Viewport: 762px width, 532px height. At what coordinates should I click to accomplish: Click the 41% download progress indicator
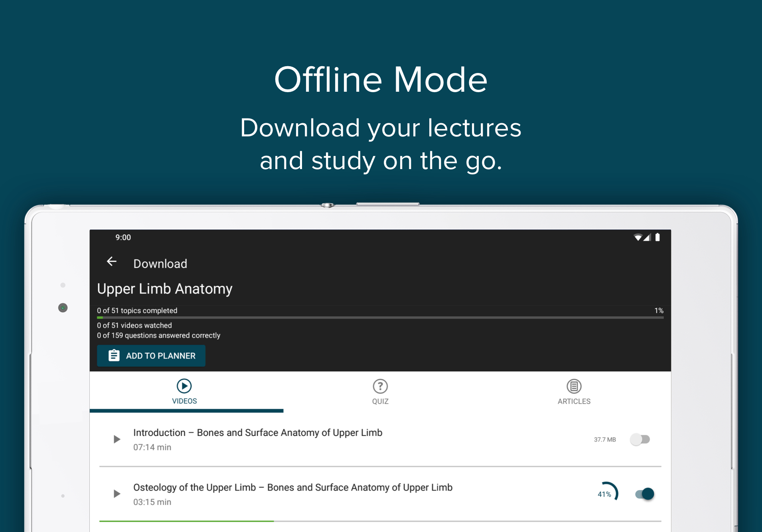(x=606, y=493)
